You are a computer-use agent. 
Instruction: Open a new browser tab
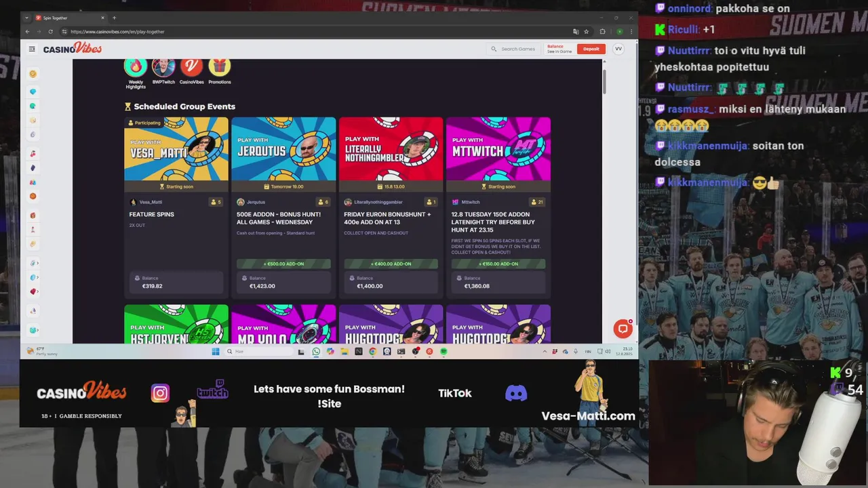pos(114,18)
